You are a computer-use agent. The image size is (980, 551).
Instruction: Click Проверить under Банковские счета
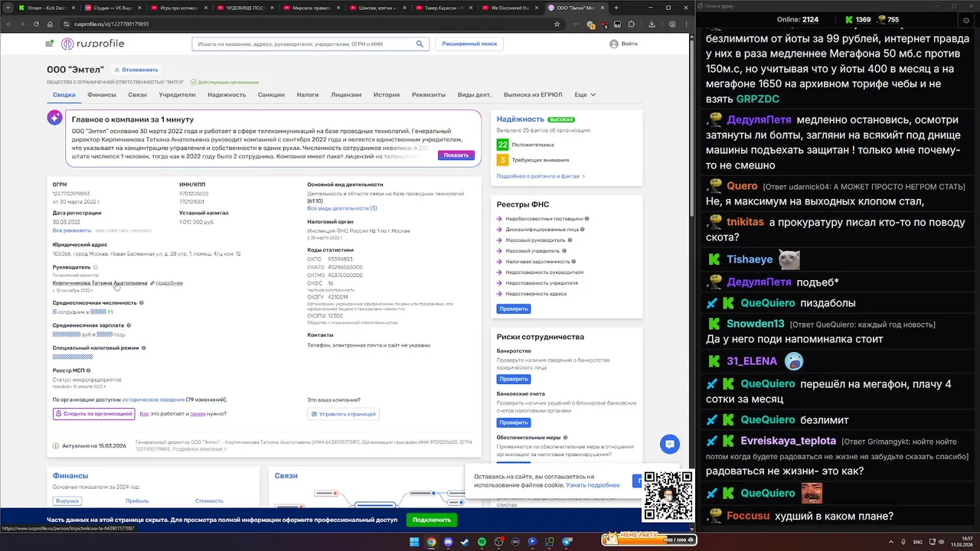click(x=513, y=422)
